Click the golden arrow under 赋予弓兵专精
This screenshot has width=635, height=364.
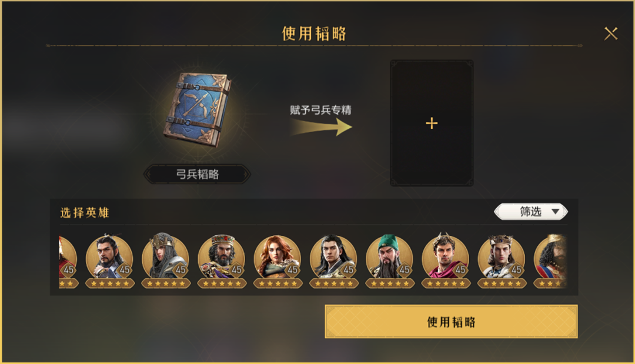coord(321,127)
